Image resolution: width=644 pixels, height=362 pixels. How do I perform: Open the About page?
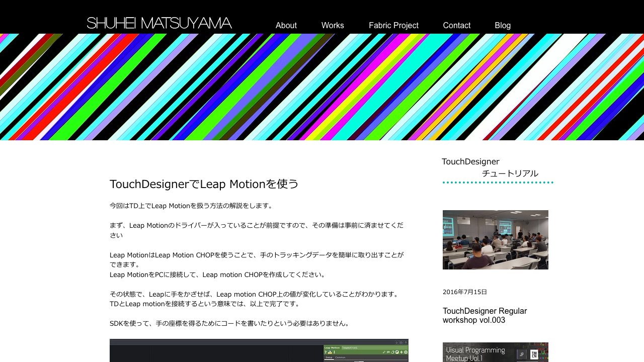tap(286, 25)
